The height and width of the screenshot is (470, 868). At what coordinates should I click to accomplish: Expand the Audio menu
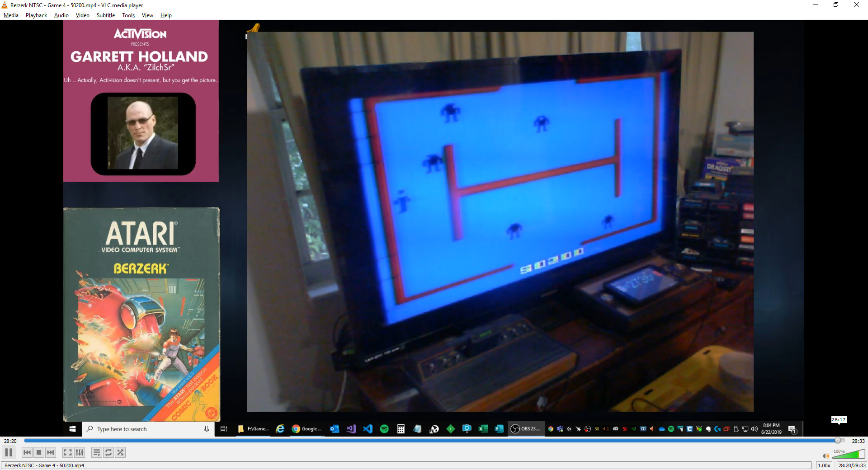point(61,15)
